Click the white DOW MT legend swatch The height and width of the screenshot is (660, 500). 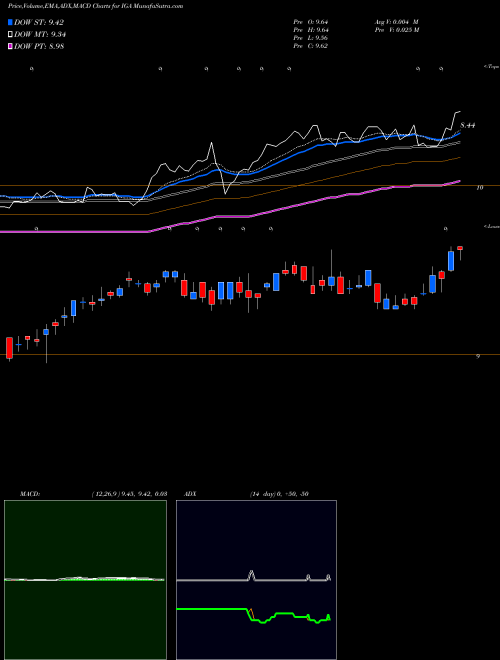coord(11,35)
